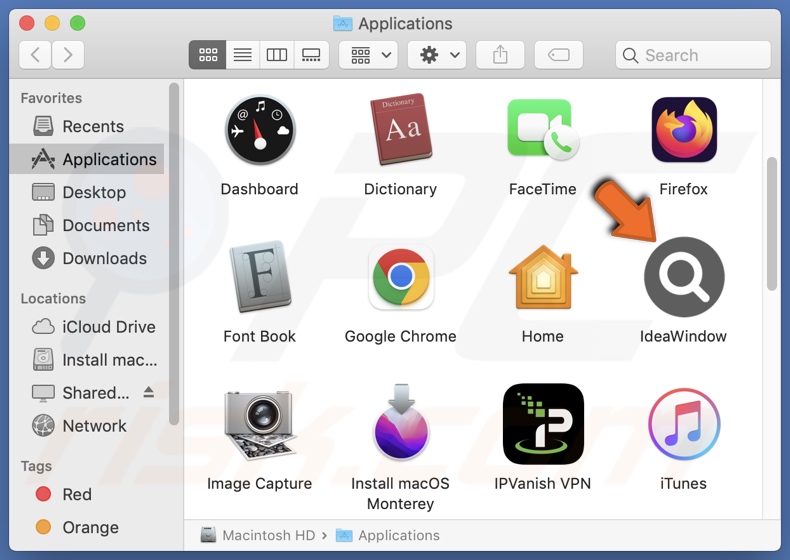Click the Image Capture app icon
790x560 pixels.
pos(260,424)
